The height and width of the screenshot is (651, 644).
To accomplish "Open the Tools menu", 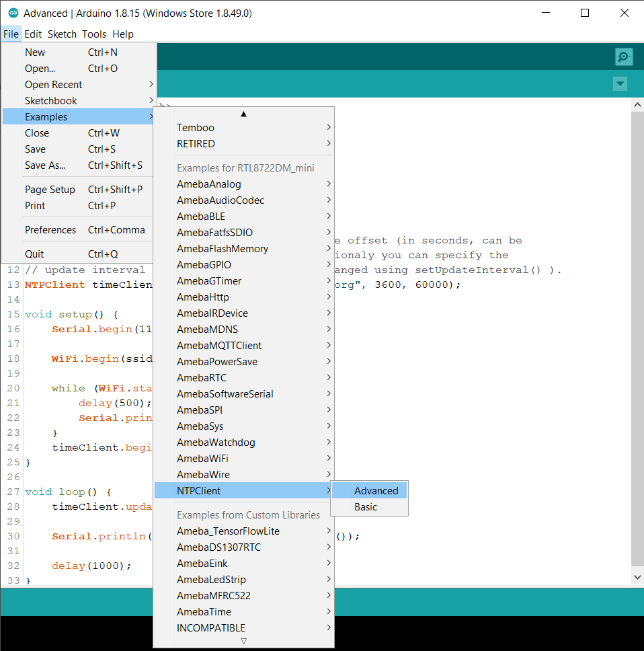I will [x=94, y=34].
